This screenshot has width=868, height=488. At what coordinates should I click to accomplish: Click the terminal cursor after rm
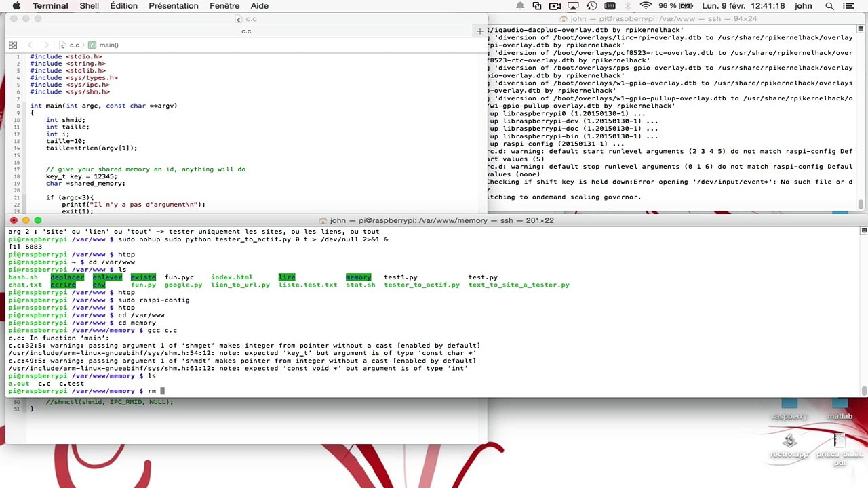coord(162,391)
